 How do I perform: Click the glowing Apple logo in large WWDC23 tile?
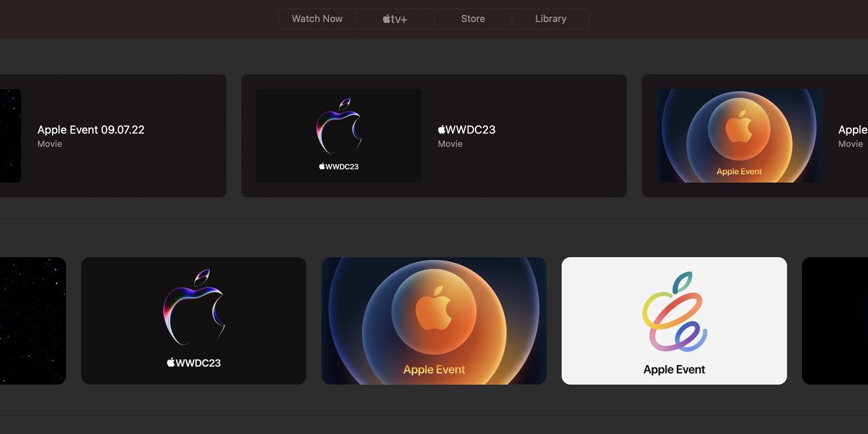click(194, 307)
